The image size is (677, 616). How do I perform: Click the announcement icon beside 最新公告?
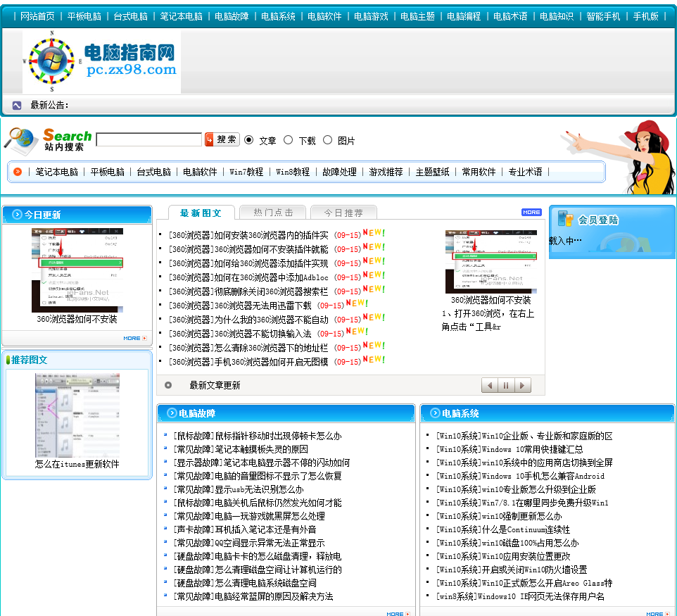[17, 106]
